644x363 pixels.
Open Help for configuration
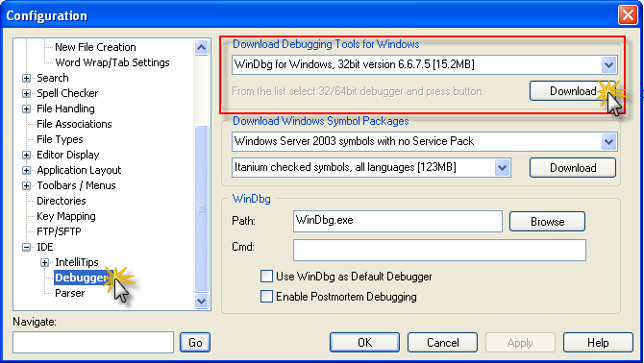(598, 343)
